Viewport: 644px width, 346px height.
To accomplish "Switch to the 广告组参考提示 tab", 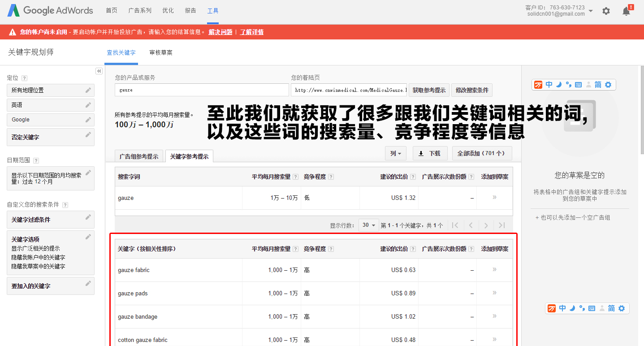I will click(139, 156).
